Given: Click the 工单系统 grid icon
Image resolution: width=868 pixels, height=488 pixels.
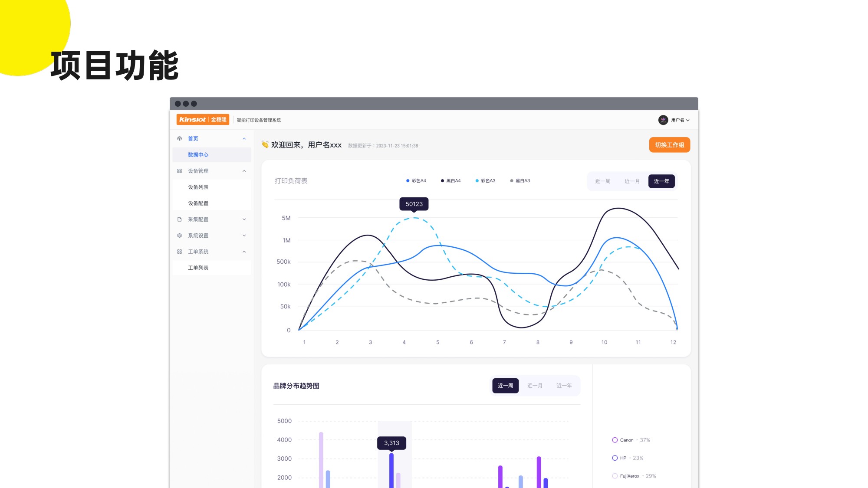Looking at the screenshot, I should tap(180, 252).
